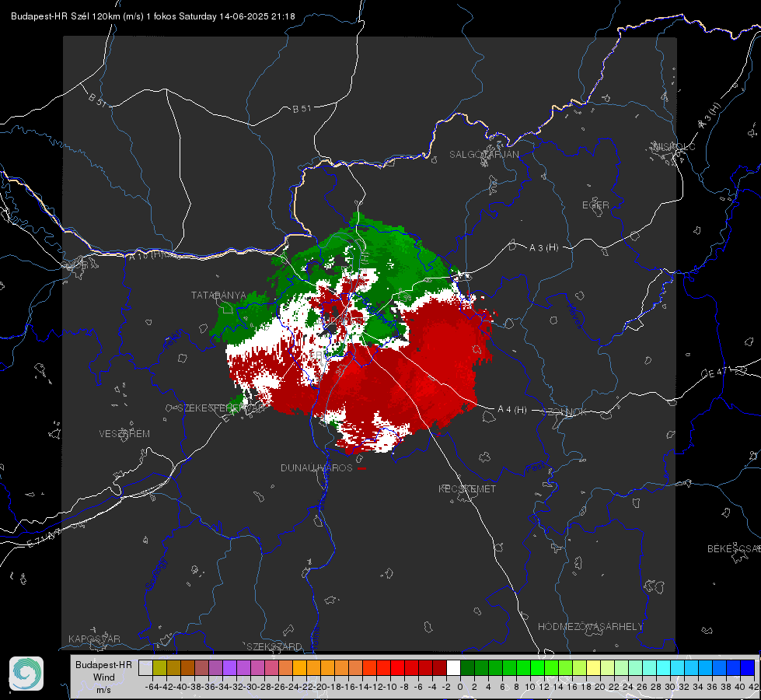The width and height of the screenshot is (761, 700).
Task: Click the A 3 (H) label south of Eger
Action: tap(543, 247)
